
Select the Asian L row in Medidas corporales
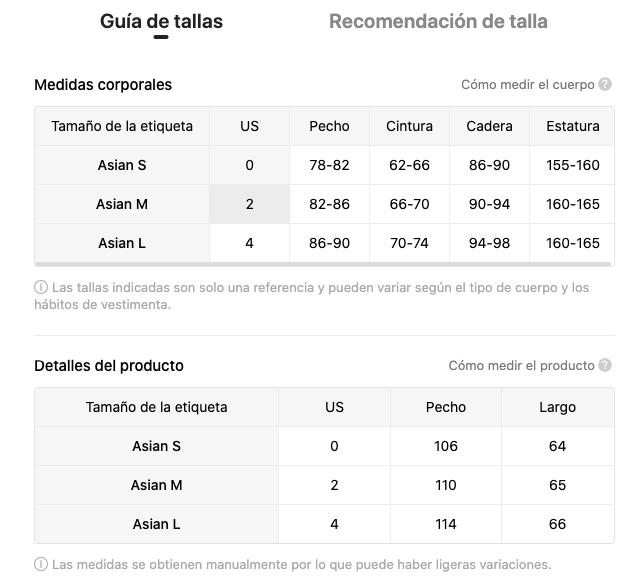122,243
